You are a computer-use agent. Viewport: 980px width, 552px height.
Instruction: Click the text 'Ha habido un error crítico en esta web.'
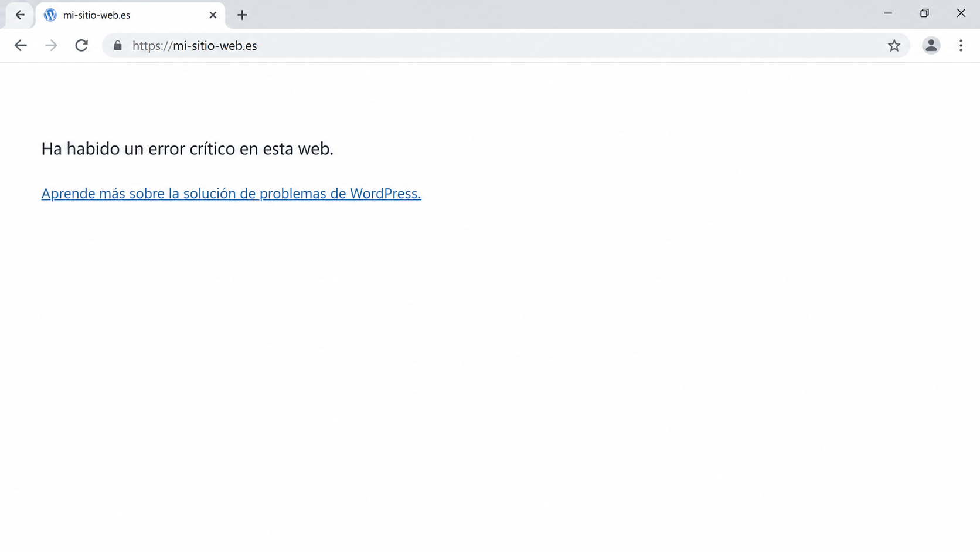click(187, 149)
